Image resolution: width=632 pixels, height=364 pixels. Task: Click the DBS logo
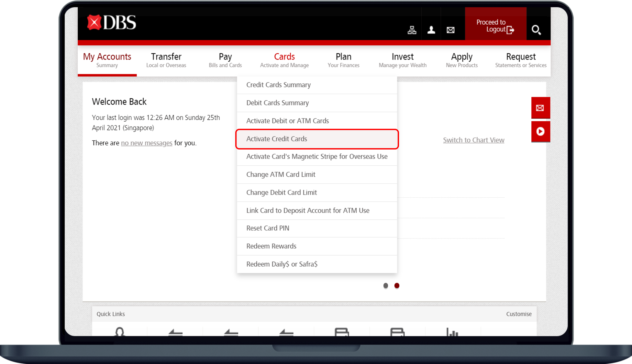(112, 23)
